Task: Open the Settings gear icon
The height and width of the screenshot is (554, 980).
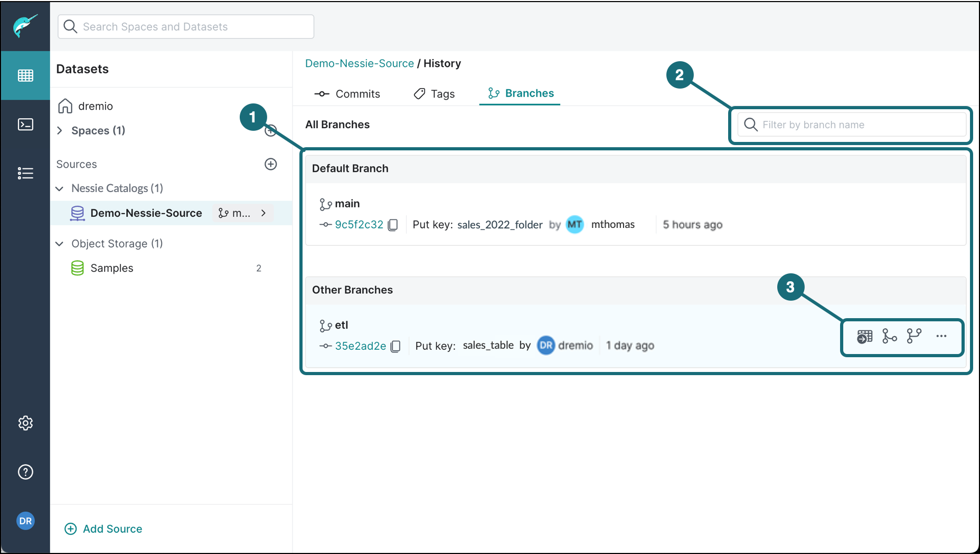Action: [x=25, y=423]
